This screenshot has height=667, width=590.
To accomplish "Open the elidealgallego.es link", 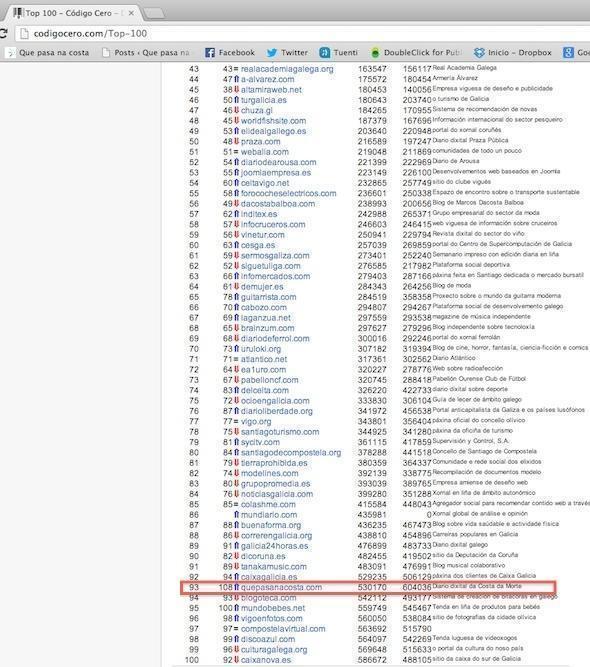I will 274,131.
